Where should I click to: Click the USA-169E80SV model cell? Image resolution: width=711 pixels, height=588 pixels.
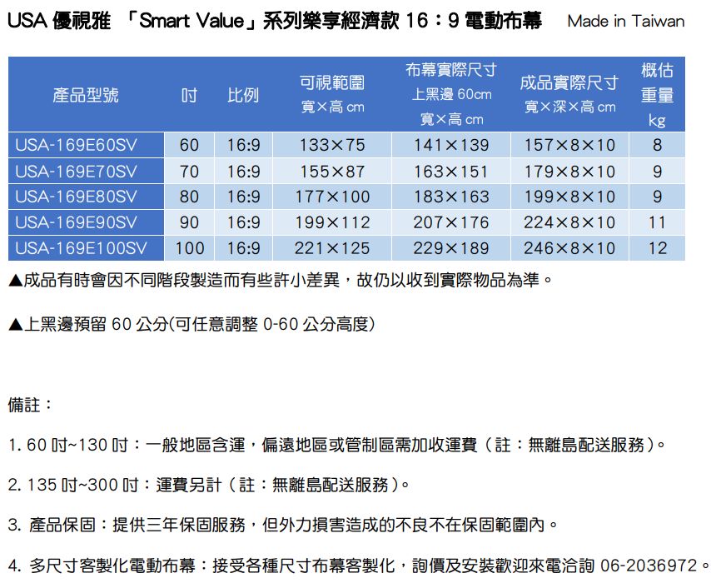pos(76,197)
